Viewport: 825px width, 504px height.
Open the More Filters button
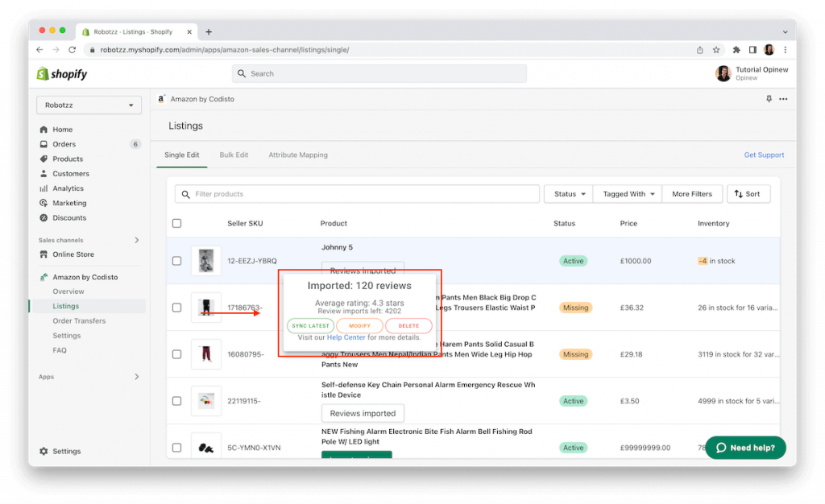coord(692,194)
